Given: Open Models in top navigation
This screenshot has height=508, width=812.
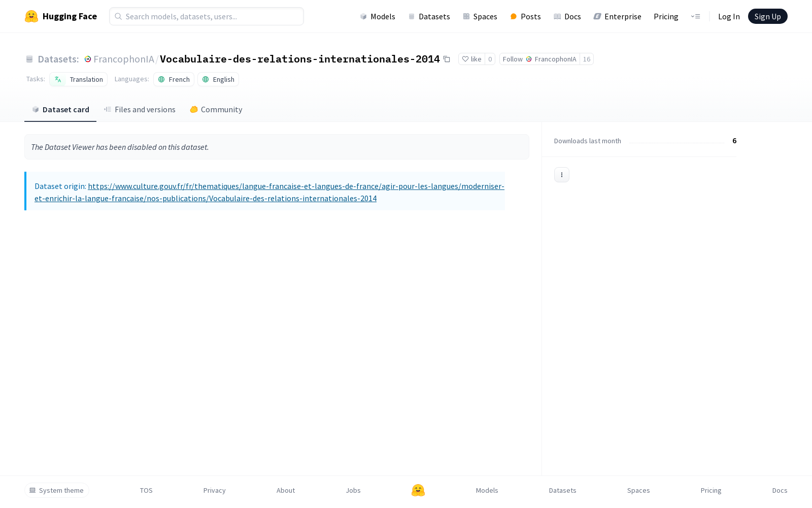Looking at the screenshot, I should (x=378, y=16).
